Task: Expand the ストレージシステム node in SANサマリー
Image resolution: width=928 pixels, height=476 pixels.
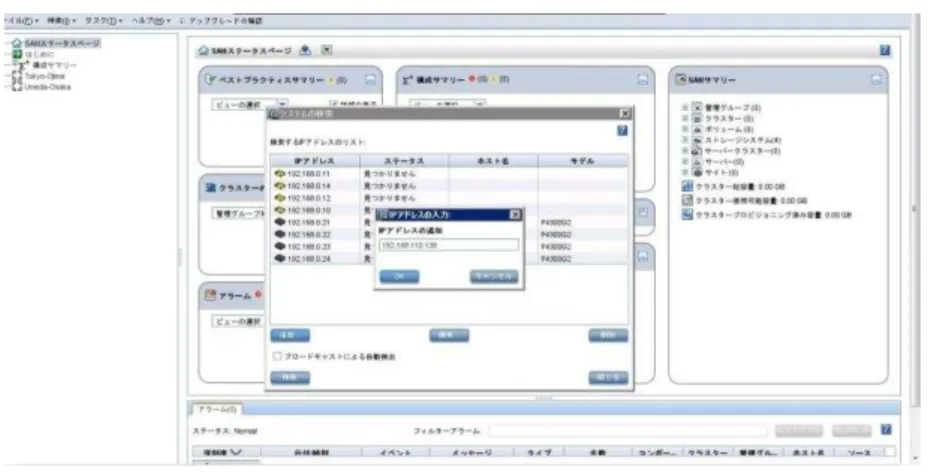Action: click(x=685, y=140)
